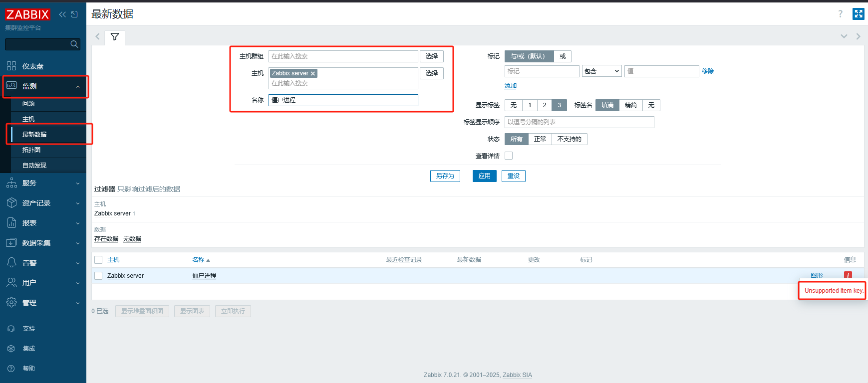Expand the 告警 menu section
Screen dimensions: 868x383
click(78, 263)
